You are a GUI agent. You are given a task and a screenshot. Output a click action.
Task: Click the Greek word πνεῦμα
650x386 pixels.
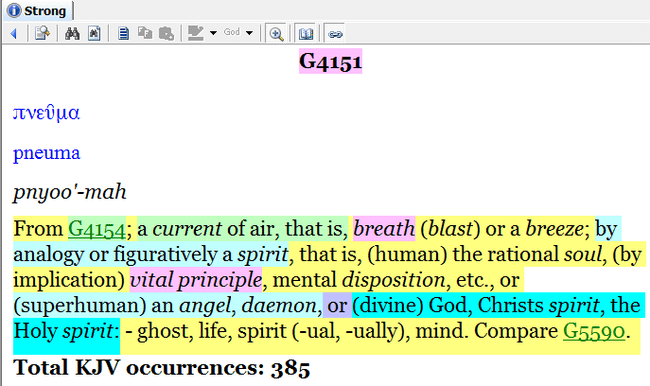point(46,113)
